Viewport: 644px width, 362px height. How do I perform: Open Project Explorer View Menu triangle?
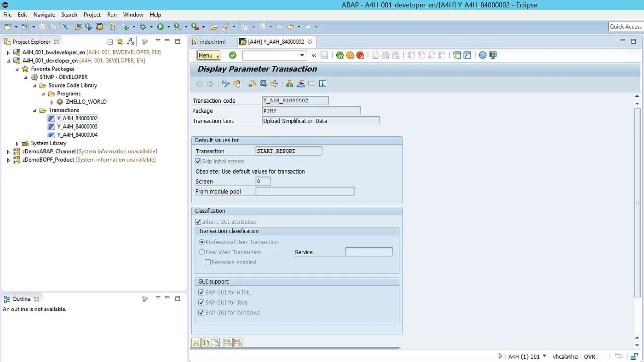(157, 41)
